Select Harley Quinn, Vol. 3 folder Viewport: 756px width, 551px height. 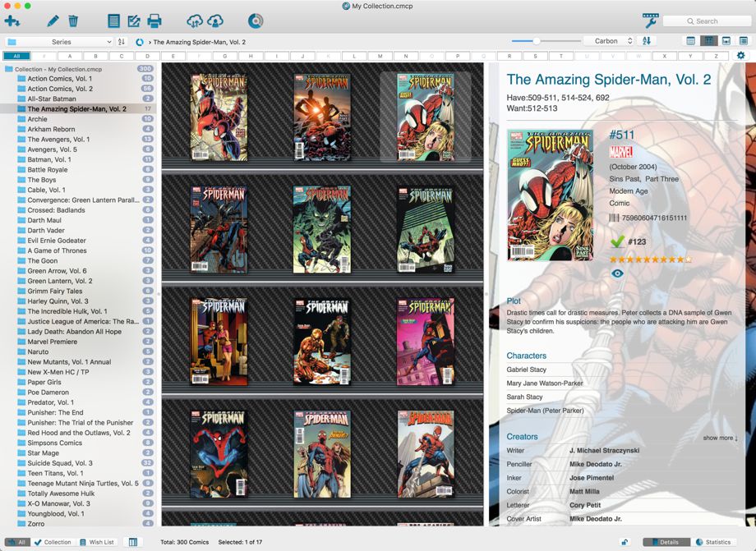tap(58, 301)
